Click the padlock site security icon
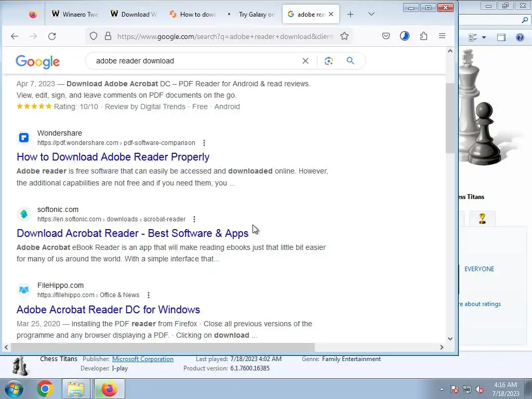The width and height of the screenshot is (532, 399). point(108,36)
